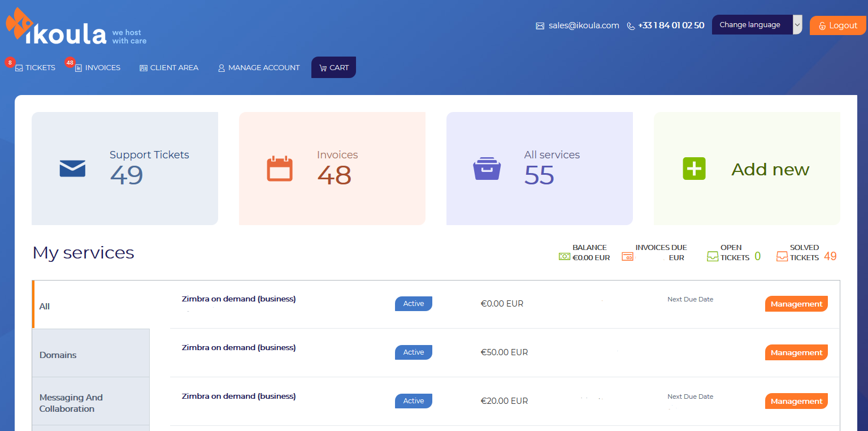Click the Balance €0.00 EUR value

click(x=591, y=258)
